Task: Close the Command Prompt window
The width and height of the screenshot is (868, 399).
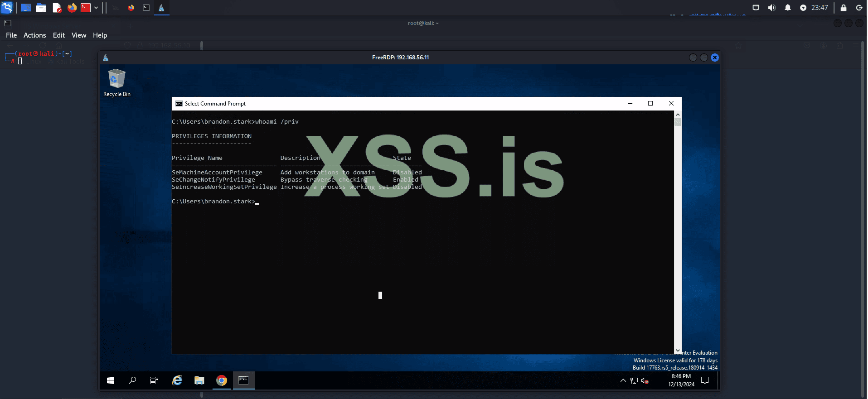Action: [671, 104]
